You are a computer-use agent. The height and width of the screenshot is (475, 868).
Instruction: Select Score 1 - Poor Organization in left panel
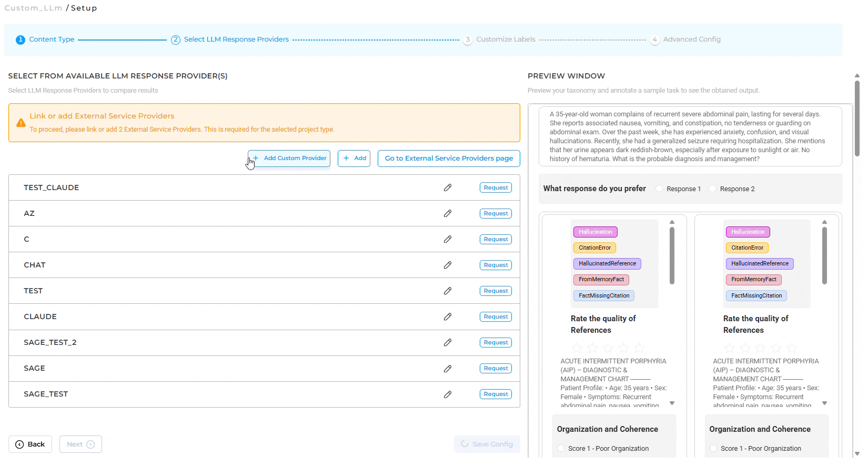[x=561, y=448]
